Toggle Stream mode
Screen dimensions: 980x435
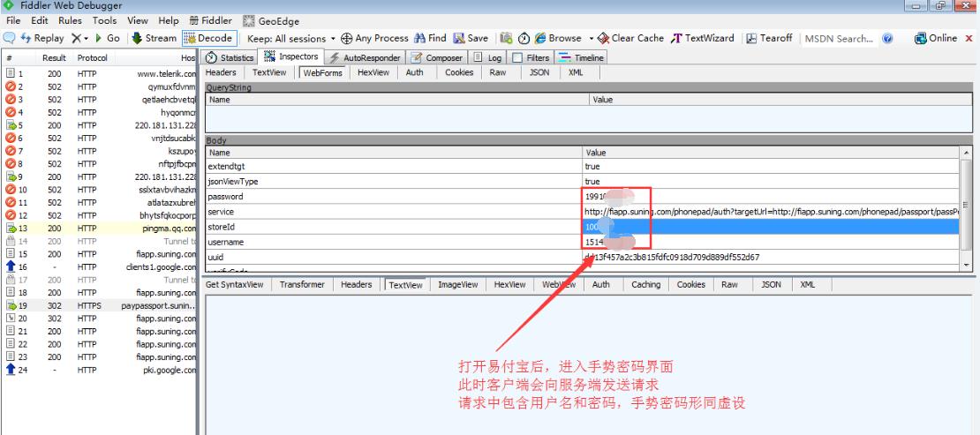(155, 38)
